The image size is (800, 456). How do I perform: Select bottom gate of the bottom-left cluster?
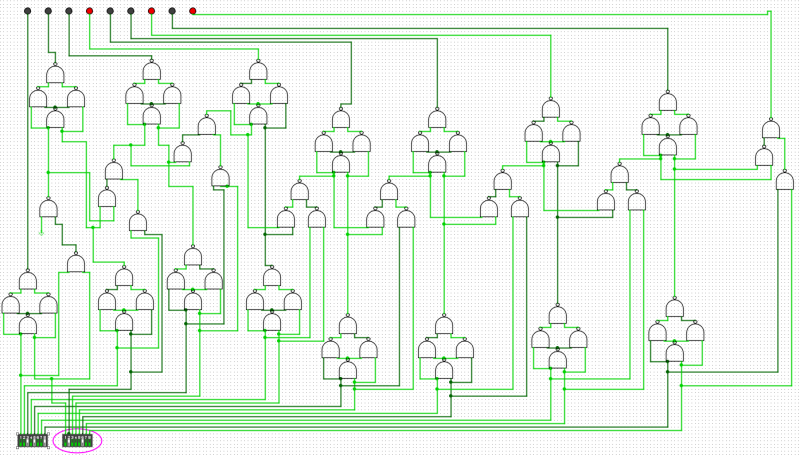coord(28,325)
